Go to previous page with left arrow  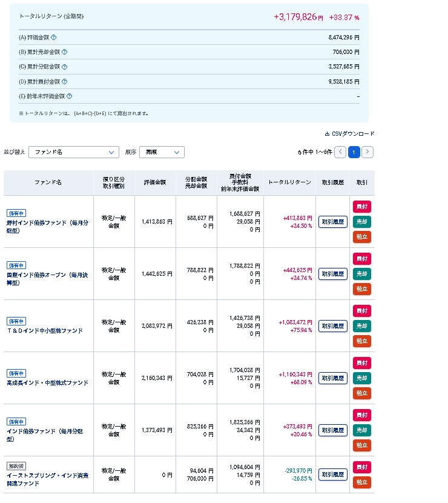tap(340, 152)
